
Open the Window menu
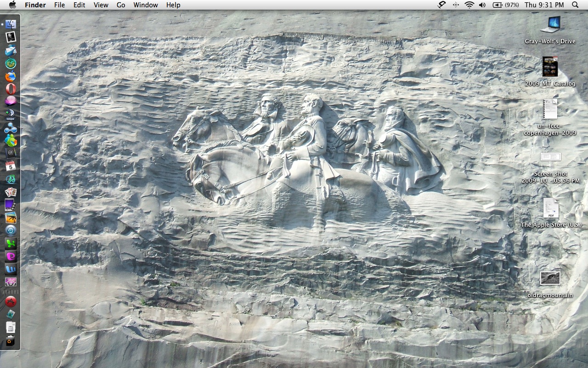point(146,5)
